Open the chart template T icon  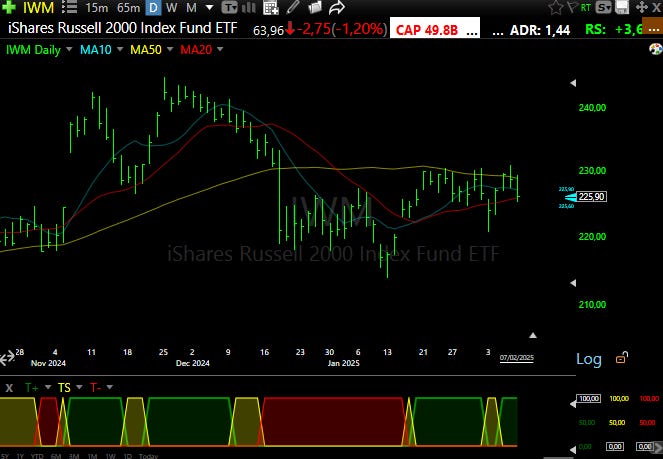click(x=229, y=7)
